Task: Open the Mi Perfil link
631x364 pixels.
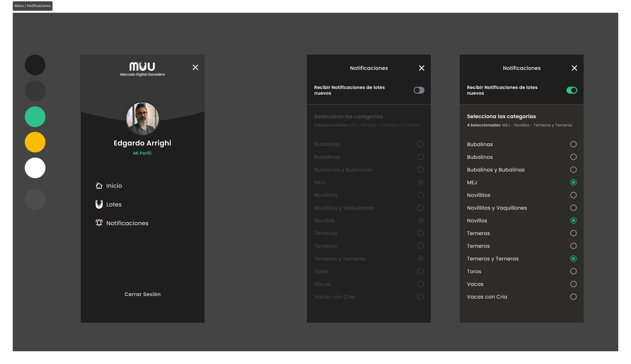Action: point(142,153)
